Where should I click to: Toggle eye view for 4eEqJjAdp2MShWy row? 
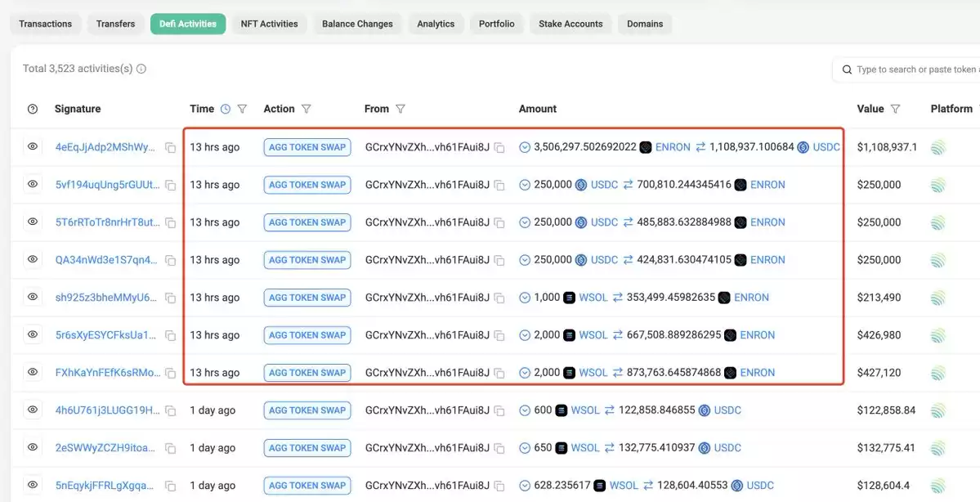[33, 146]
